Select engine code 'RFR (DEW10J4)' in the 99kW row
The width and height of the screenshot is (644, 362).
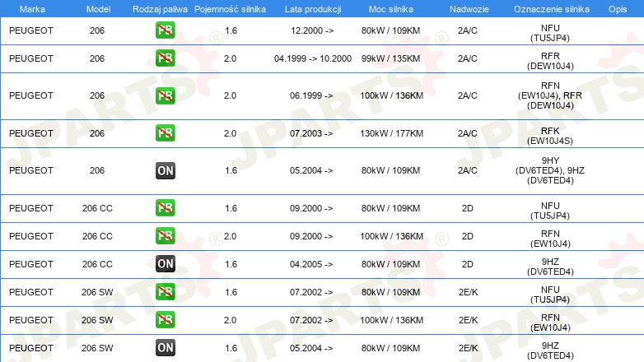(550, 61)
